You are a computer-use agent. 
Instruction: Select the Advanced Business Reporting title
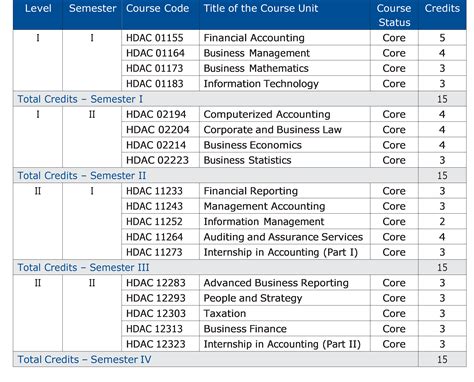pos(276,283)
